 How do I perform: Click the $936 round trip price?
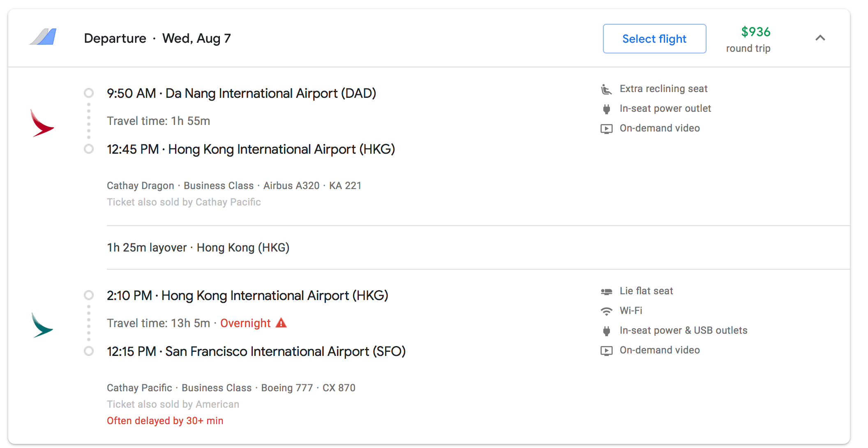click(x=755, y=32)
